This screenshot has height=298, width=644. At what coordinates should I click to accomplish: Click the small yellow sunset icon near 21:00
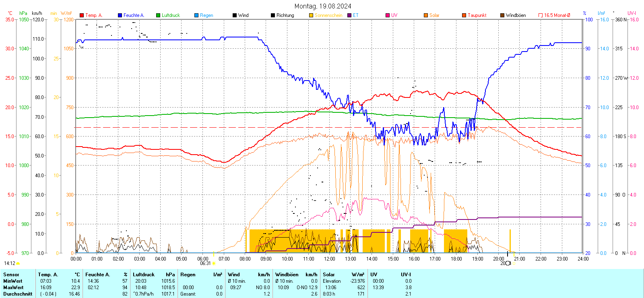click(514, 263)
